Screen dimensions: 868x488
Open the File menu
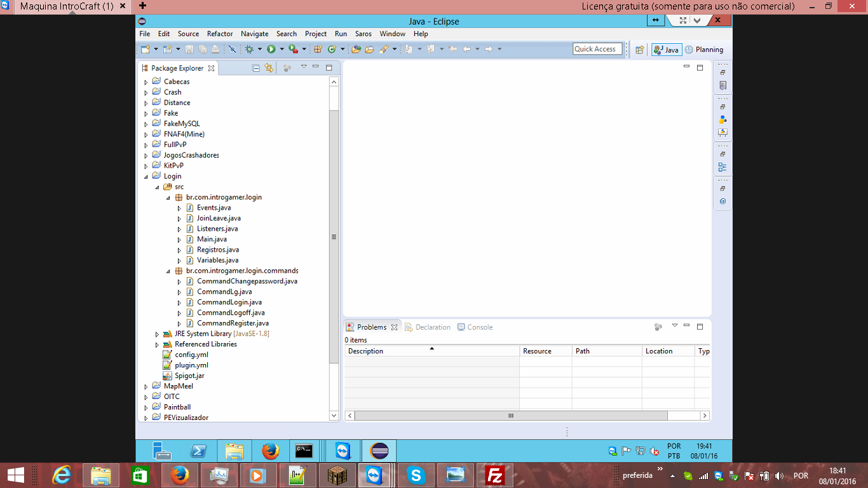[x=145, y=34]
